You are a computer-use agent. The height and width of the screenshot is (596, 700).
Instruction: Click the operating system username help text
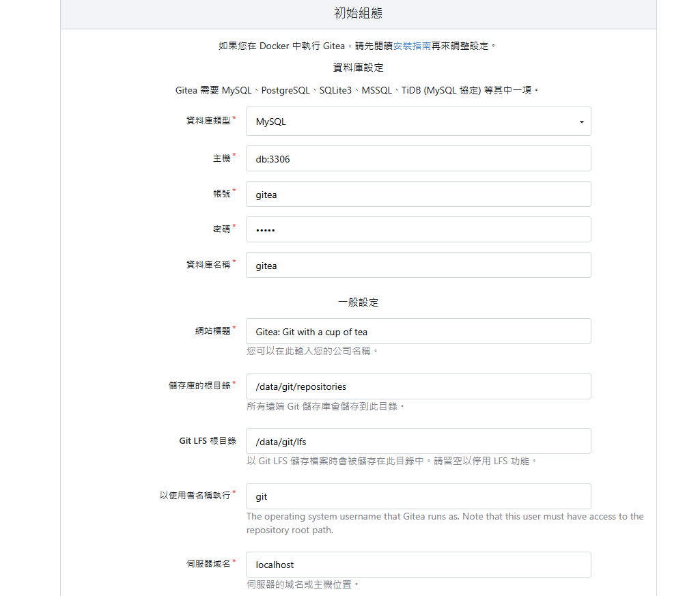[x=445, y=523]
